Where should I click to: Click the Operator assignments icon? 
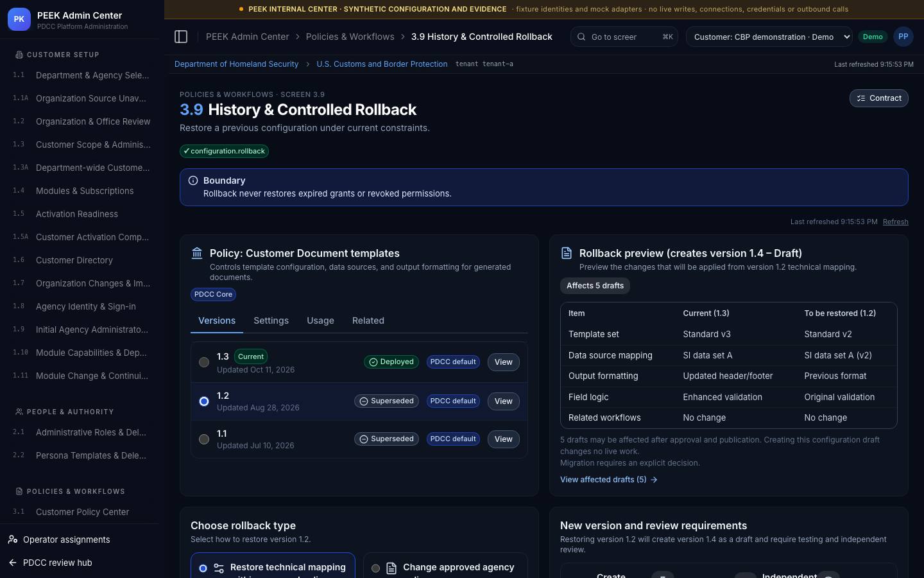point(13,539)
